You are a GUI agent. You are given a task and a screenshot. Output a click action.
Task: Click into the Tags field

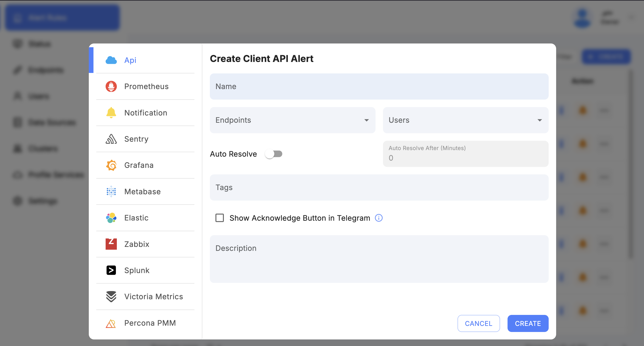point(379,187)
